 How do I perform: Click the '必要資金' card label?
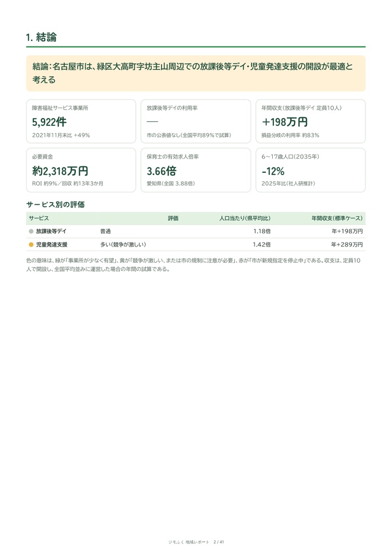tap(42, 157)
